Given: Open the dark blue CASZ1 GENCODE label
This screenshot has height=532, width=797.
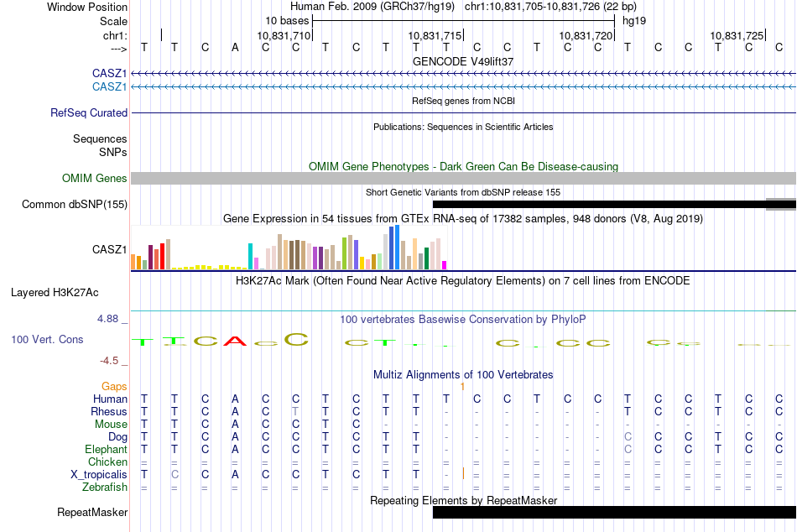Looking at the screenshot, I should coord(109,74).
